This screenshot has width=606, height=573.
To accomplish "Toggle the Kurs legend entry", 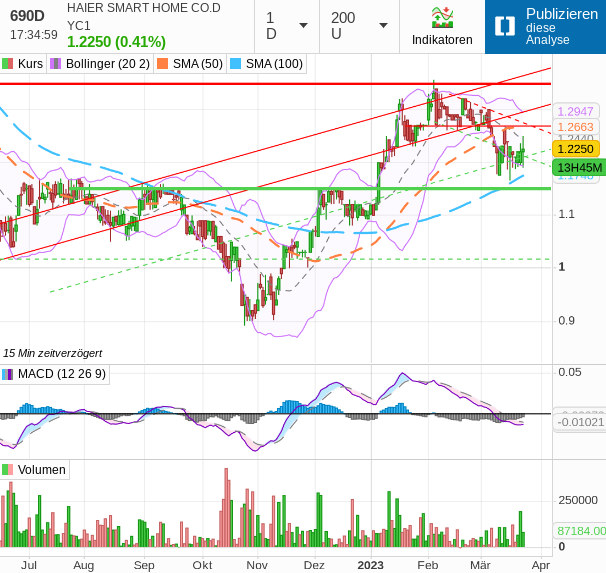I will pyautogui.click(x=23, y=64).
